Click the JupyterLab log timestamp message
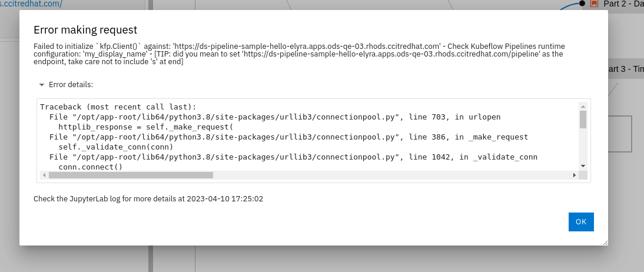The width and height of the screenshot is (644, 272). click(x=148, y=199)
